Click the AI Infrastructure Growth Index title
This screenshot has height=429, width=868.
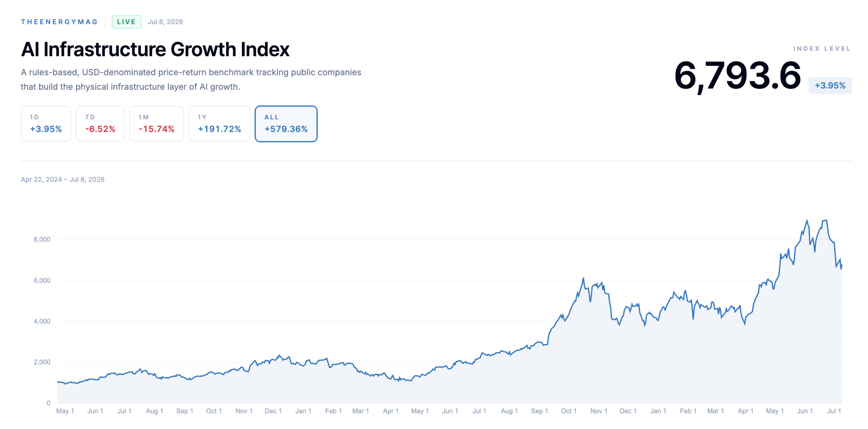(155, 49)
